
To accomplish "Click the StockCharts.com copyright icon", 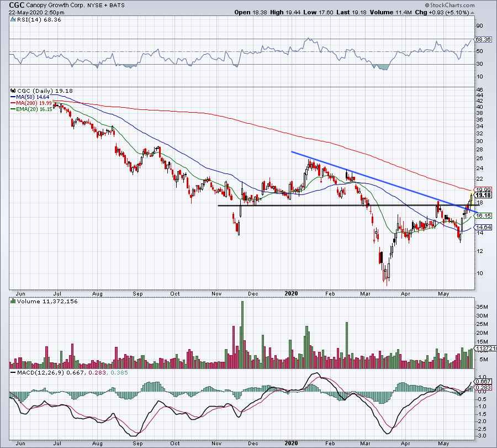I will click(x=427, y=5).
